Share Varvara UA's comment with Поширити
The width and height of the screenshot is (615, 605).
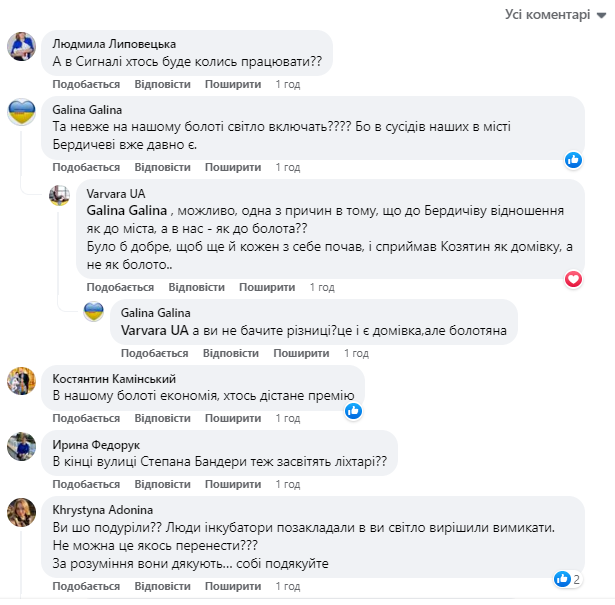[265, 287]
